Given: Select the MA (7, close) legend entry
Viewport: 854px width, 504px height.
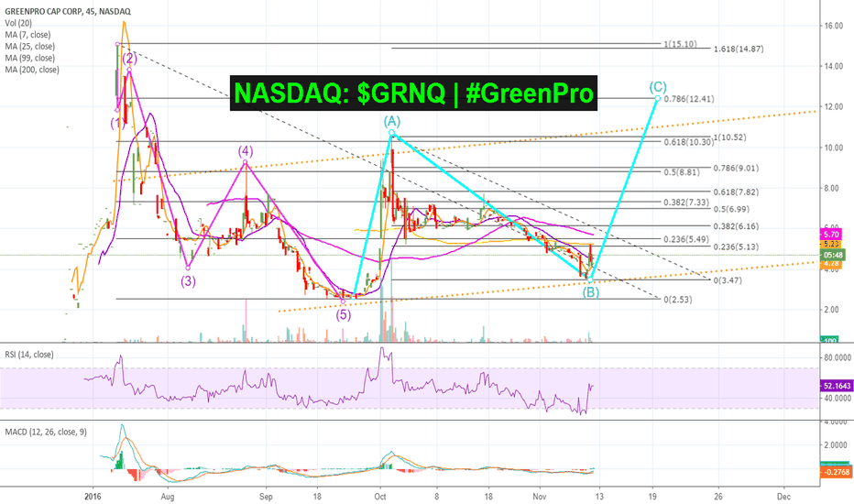Looking at the screenshot, I should (x=27, y=34).
